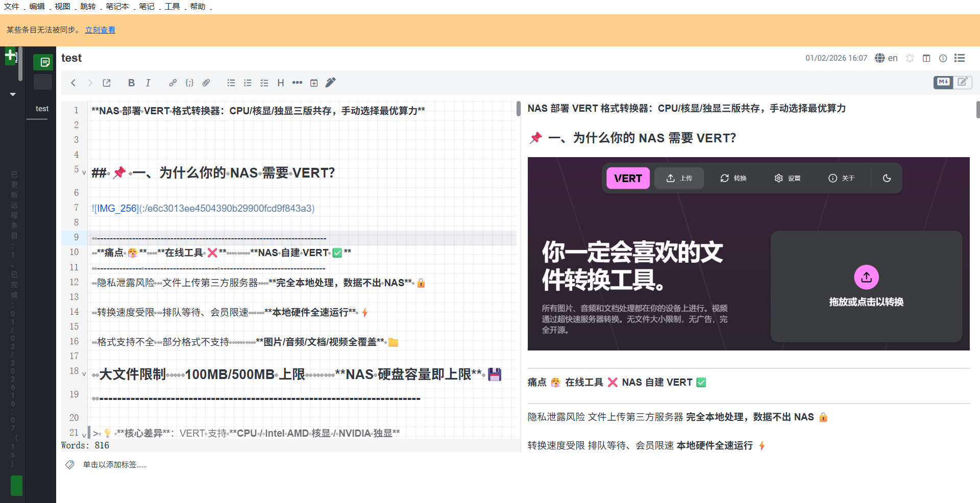Screen dimensions: 980x503
Task: Click editor line 18 text 大文件限制
Action: [x=132, y=374]
